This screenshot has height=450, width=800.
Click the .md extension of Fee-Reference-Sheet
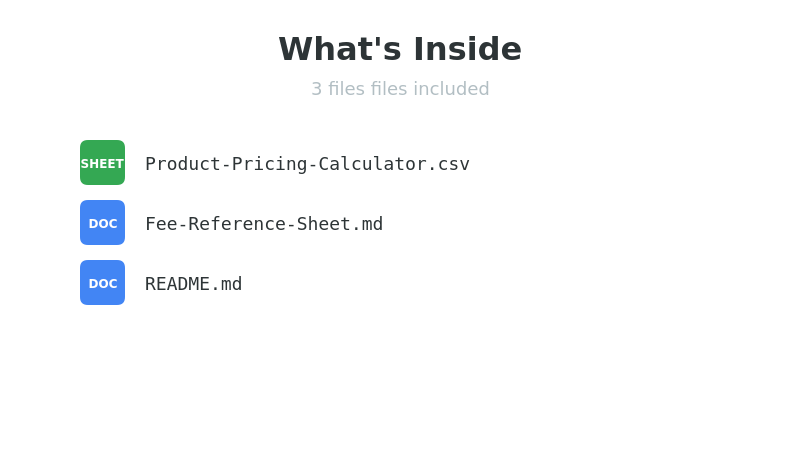pyautogui.click(x=367, y=224)
